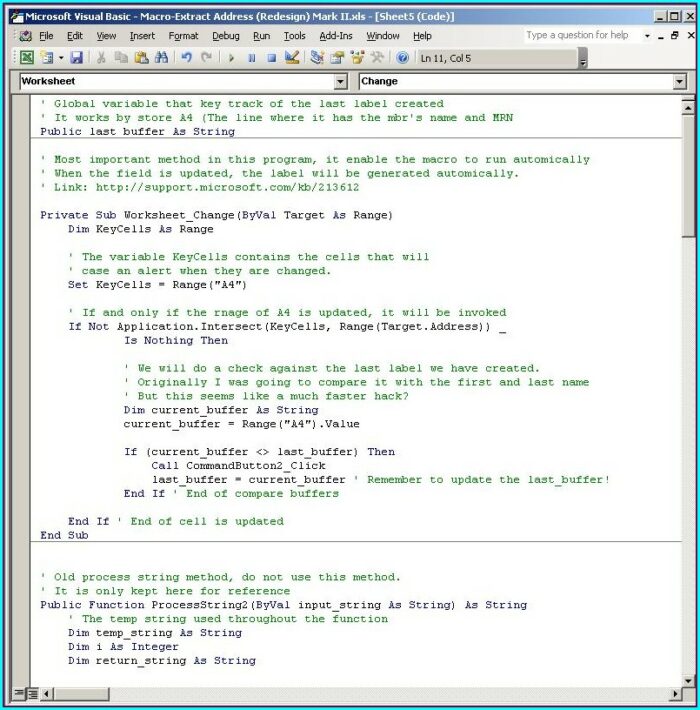Screen dimensions: 700x710
Task: Open the Debug menu
Action: (x=225, y=36)
